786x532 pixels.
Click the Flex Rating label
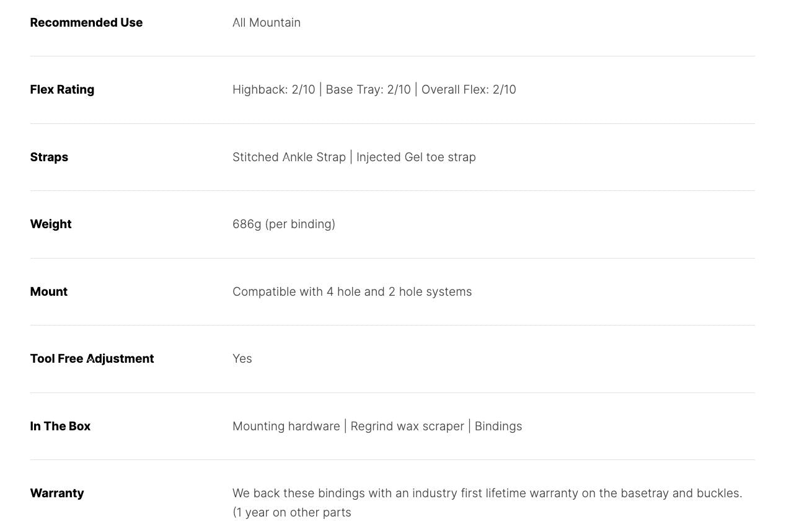(x=62, y=89)
